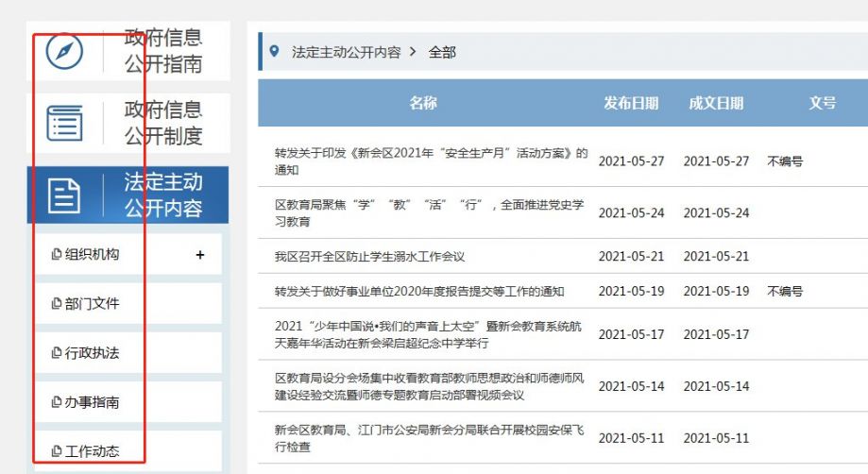
Task: Click the list icon for 政府信息公开制度
Action: pyautogui.click(x=65, y=123)
